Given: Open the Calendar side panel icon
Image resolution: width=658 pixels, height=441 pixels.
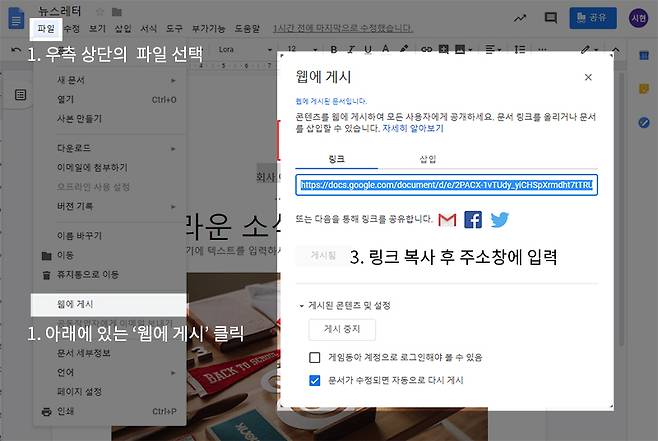Looking at the screenshot, I should (x=644, y=55).
